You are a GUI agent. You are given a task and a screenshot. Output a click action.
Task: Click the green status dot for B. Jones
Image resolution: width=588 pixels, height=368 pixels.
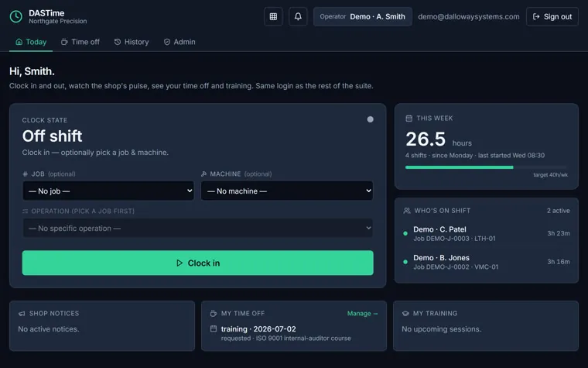point(405,262)
